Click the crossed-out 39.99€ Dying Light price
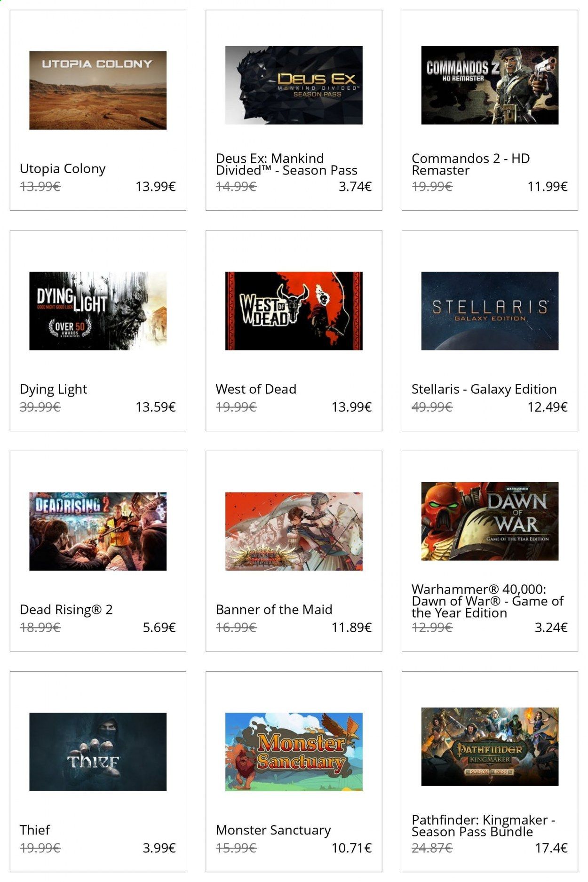The image size is (588, 882). tap(40, 407)
